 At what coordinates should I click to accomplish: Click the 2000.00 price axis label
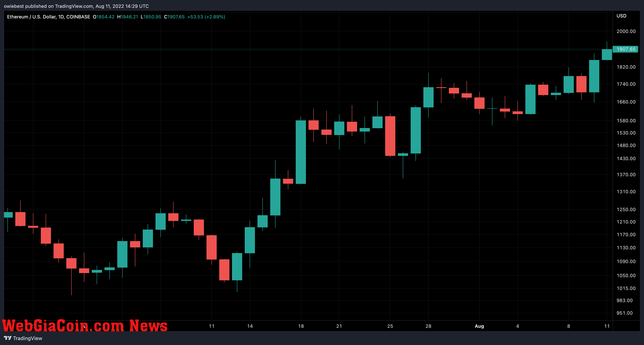[x=626, y=31]
